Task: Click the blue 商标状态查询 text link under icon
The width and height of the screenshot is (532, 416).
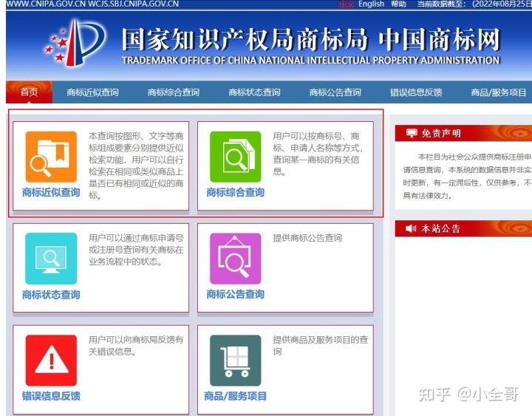Action: (x=51, y=295)
